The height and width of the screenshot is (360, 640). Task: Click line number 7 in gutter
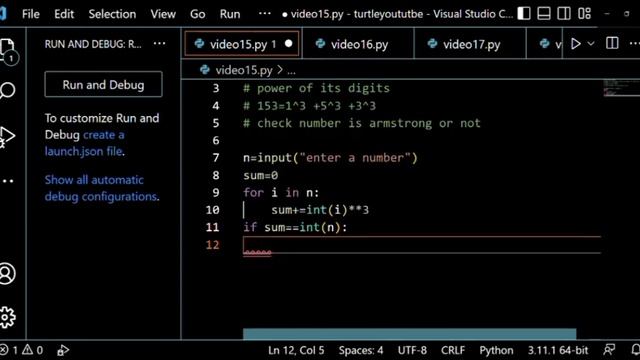[x=216, y=158]
